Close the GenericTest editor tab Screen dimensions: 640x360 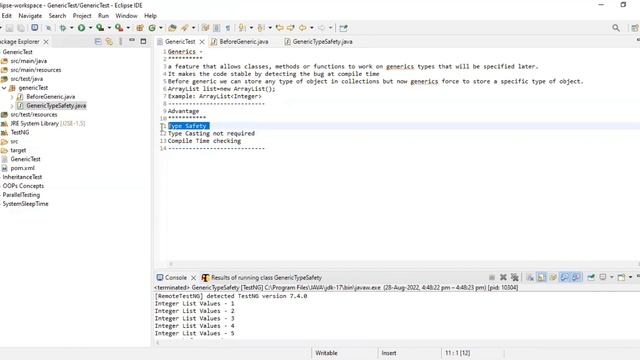tap(202, 42)
